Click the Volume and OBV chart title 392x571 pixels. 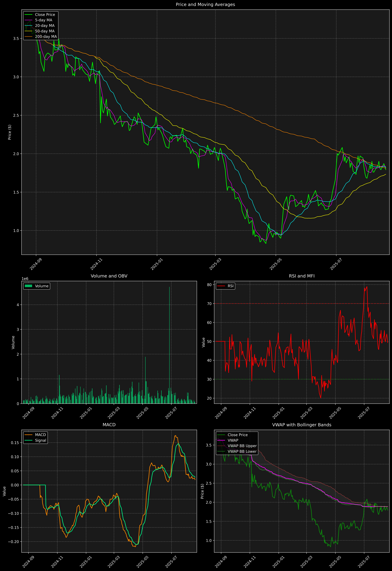109,276
